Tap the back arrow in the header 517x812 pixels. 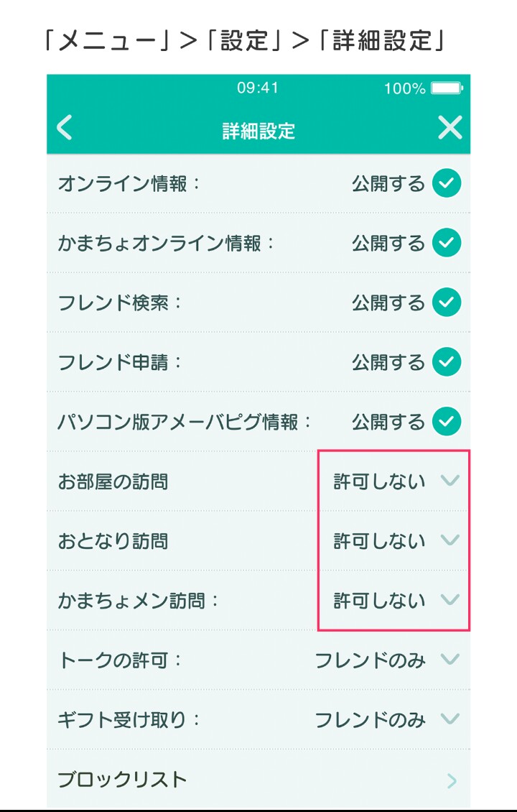65,127
